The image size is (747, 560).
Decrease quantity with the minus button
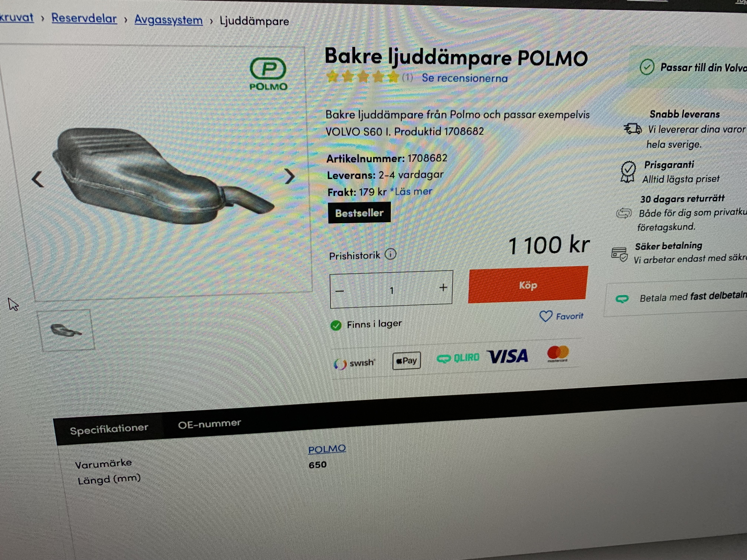[340, 291]
